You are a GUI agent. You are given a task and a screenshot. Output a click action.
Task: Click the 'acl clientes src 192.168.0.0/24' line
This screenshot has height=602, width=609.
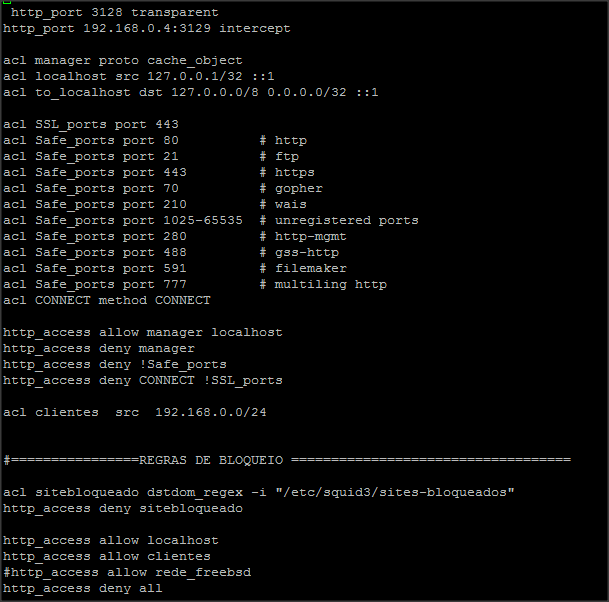(x=134, y=412)
